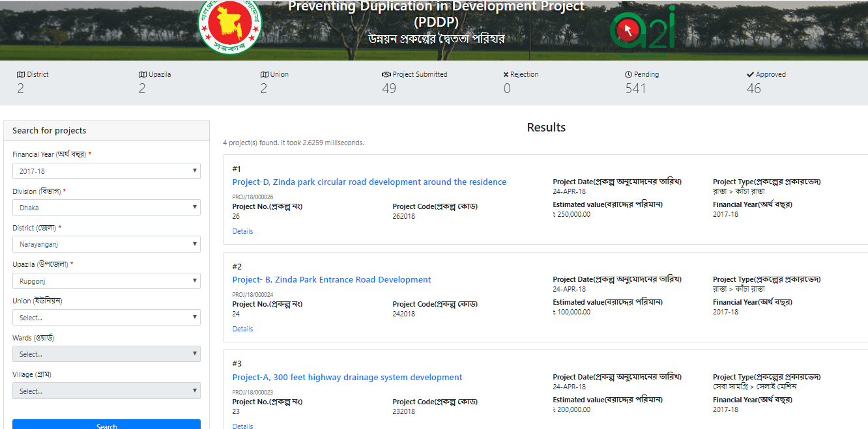Click the District map icon
The width and height of the screenshot is (868, 429).
pos(20,75)
